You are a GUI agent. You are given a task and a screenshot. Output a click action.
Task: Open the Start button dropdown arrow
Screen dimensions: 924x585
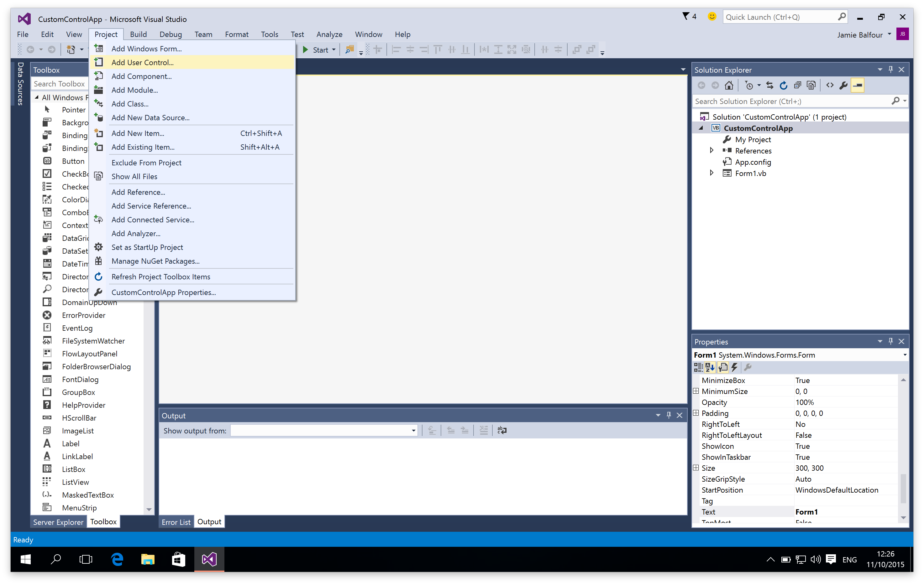(333, 49)
